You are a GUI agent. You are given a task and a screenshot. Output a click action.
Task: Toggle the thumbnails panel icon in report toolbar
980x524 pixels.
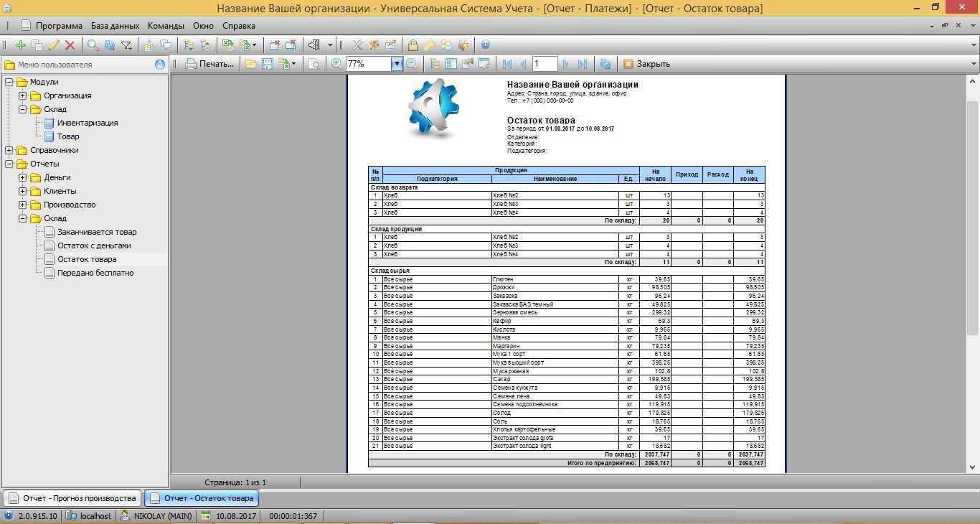pos(451,64)
